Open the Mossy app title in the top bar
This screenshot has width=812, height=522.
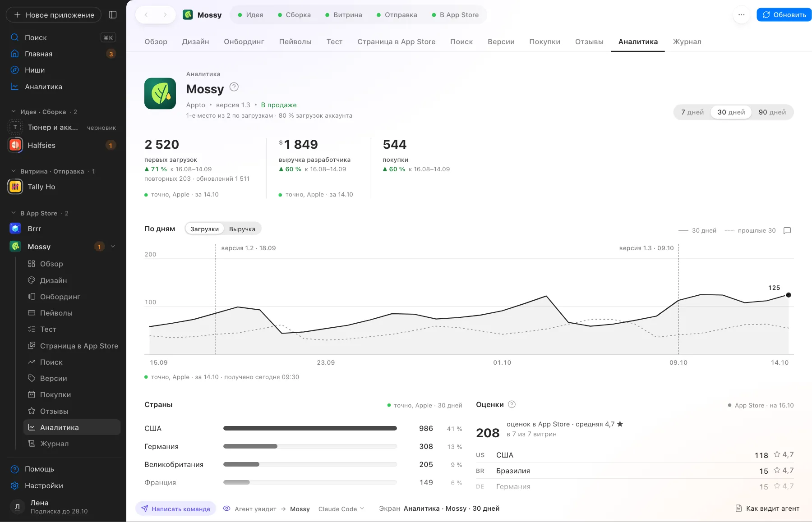click(x=202, y=15)
